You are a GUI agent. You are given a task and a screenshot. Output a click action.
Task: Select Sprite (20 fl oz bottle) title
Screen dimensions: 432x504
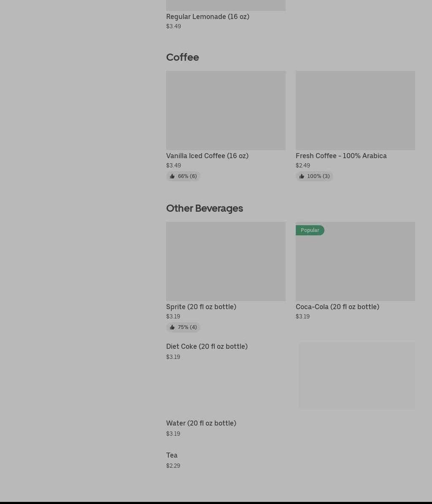[x=201, y=307]
